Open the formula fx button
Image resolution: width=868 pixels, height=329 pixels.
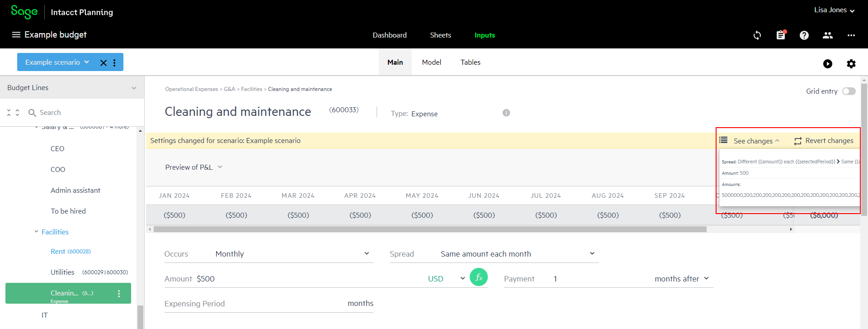pyautogui.click(x=479, y=277)
